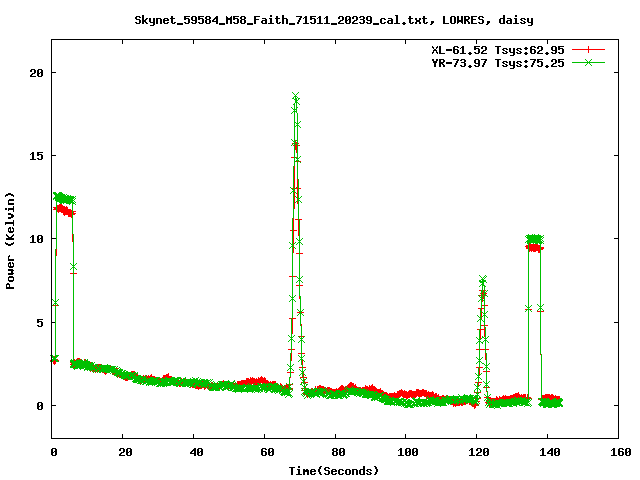Screen dimensions: 640x480
Task: Click the green plateau at start near 12.5 Kelvin
Action: [64, 198]
